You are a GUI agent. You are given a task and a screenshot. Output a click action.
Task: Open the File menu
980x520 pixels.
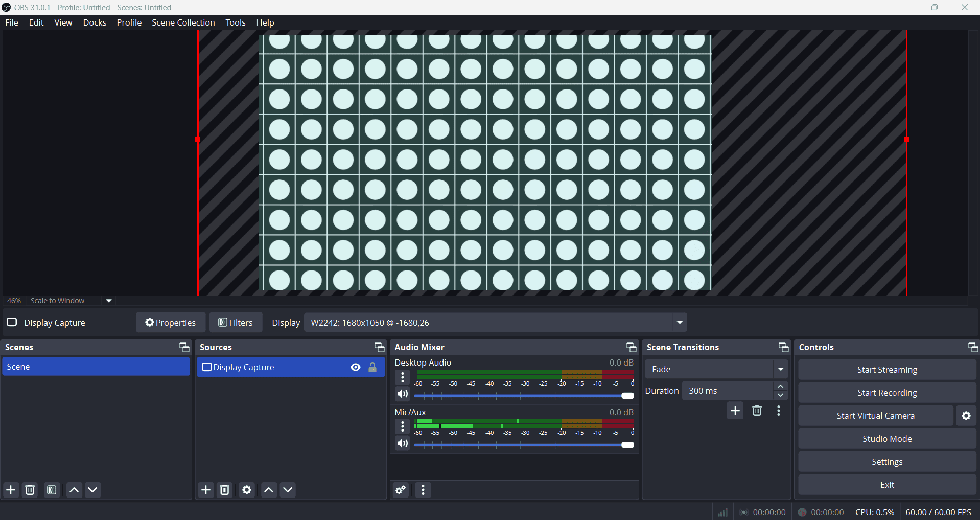point(12,22)
